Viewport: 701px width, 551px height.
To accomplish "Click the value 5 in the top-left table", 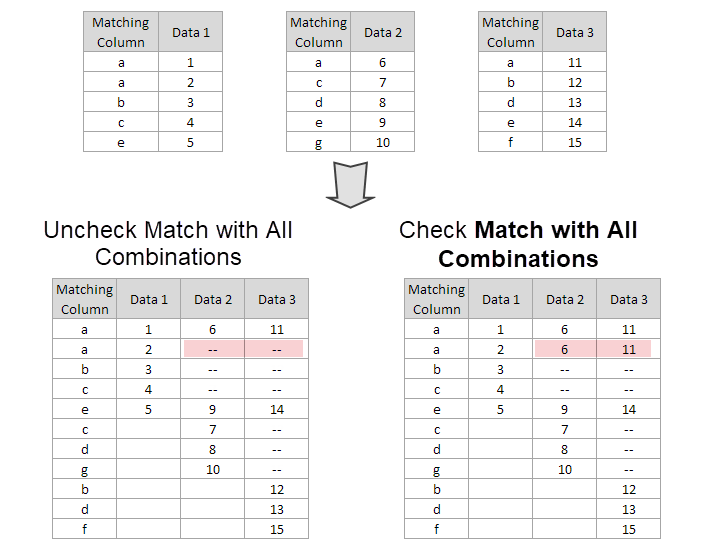I will point(191,142).
